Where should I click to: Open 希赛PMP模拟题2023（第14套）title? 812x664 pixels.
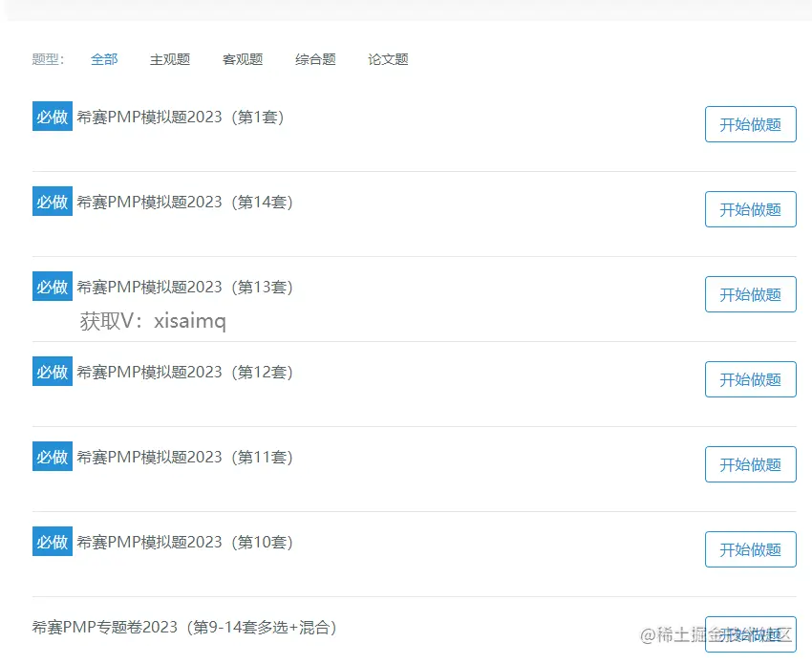pyautogui.click(x=185, y=202)
